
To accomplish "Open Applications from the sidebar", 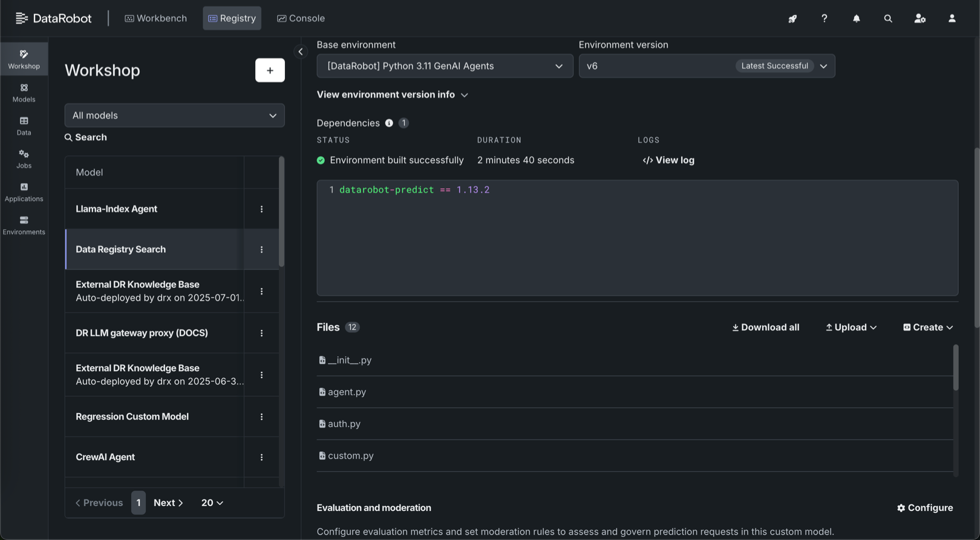I will click(x=24, y=192).
